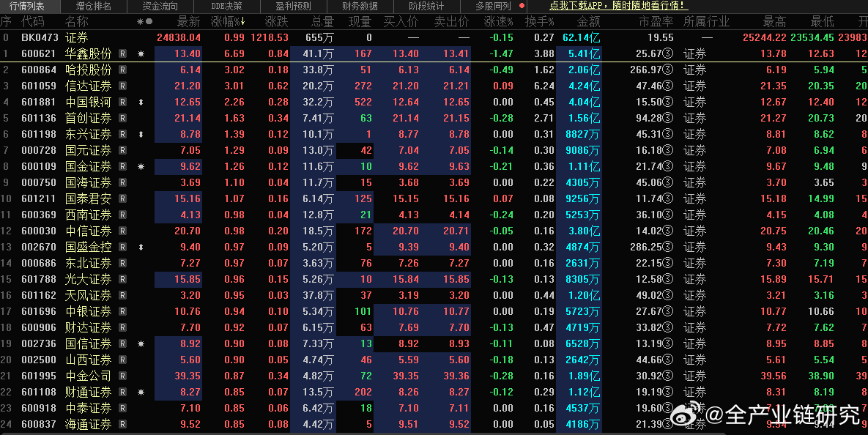Click the R badge beside 东北证券

[122, 263]
